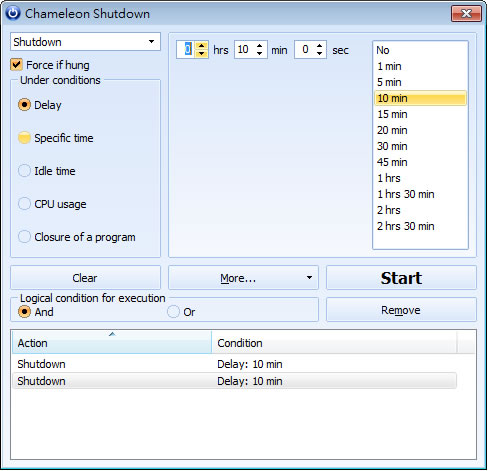Image resolution: width=488 pixels, height=471 pixels.
Task: Increase the minutes value with up arrow
Action: [x=260, y=46]
